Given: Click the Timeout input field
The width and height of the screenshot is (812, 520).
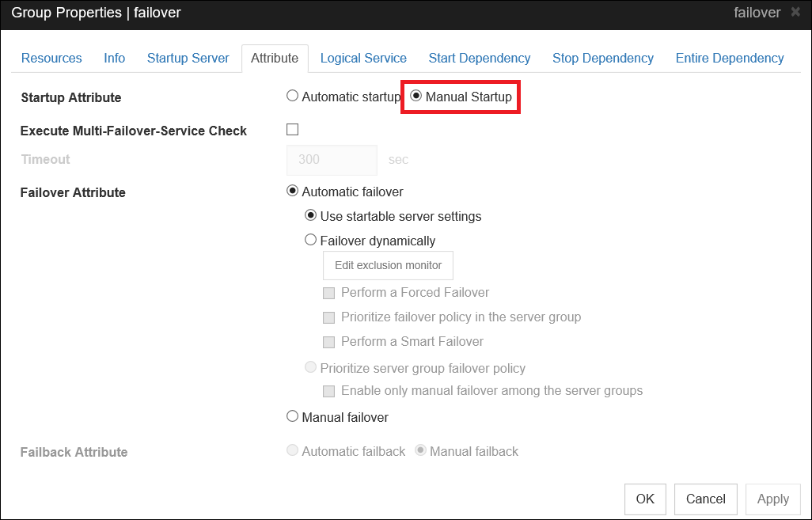Looking at the screenshot, I should pos(331,160).
